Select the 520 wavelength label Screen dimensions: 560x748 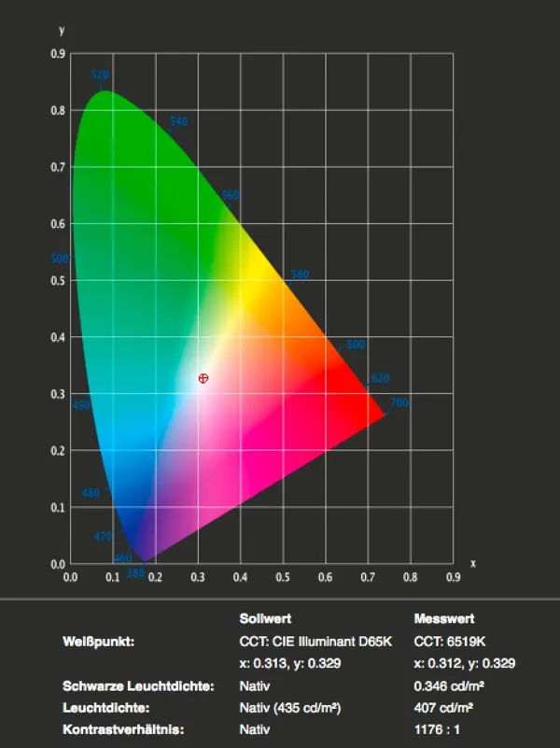click(100, 75)
